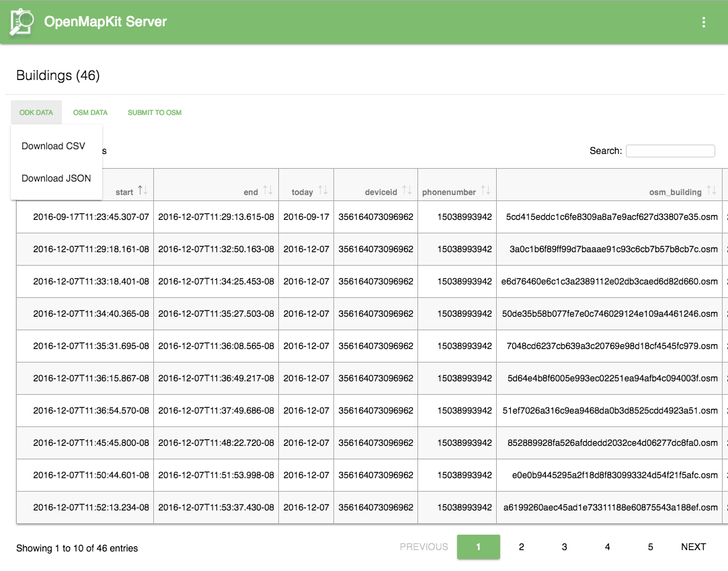Go to pagination page 4

tap(607, 547)
